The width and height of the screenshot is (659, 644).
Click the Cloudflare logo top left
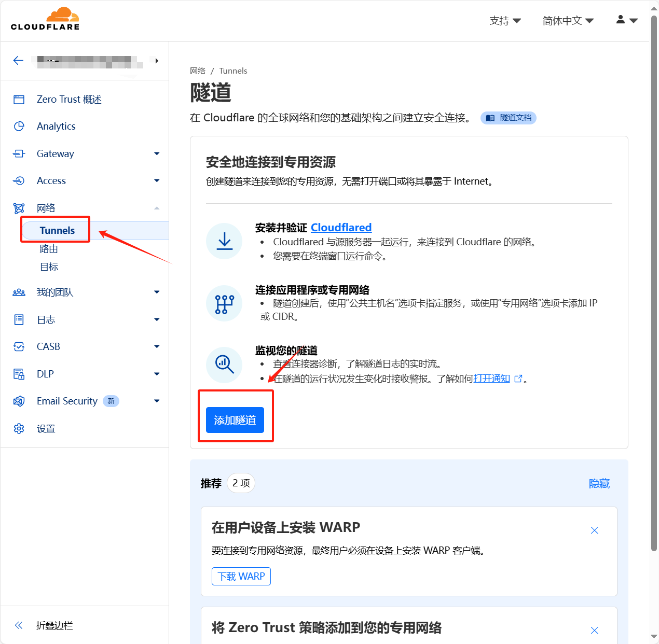click(x=45, y=19)
